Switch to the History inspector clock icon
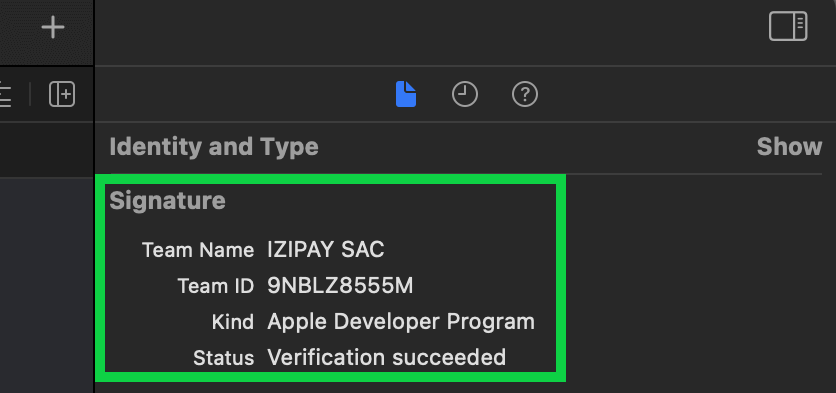836x393 pixels. 465,95
